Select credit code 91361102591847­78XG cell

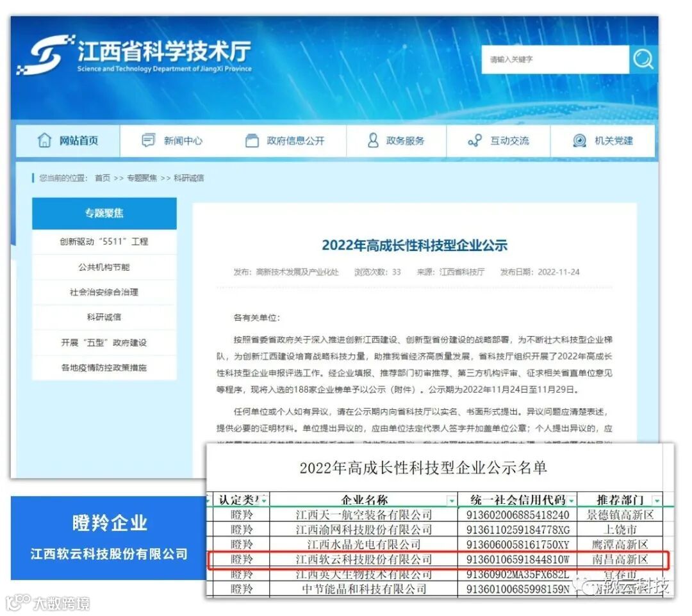click(518, 530)
